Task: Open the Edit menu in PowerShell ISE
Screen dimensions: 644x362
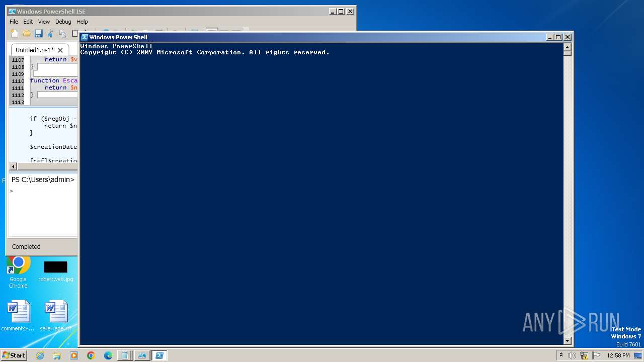Action: point(28,22)
